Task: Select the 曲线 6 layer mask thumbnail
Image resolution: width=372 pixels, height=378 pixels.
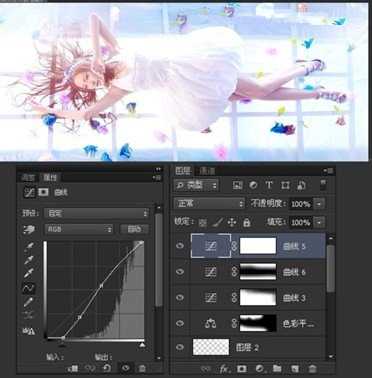Action: pos(258,272)
